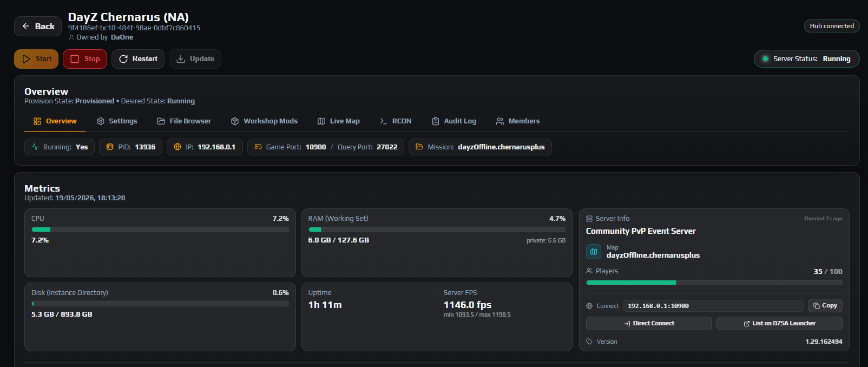The width and height of the screenshot is (868, 367).
Task: Click the Update button
Action: [195, 59]
